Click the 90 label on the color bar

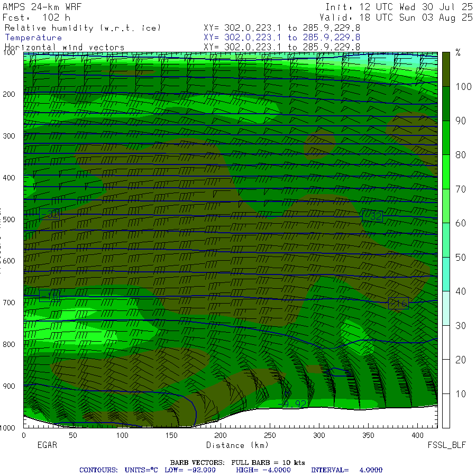461,121
